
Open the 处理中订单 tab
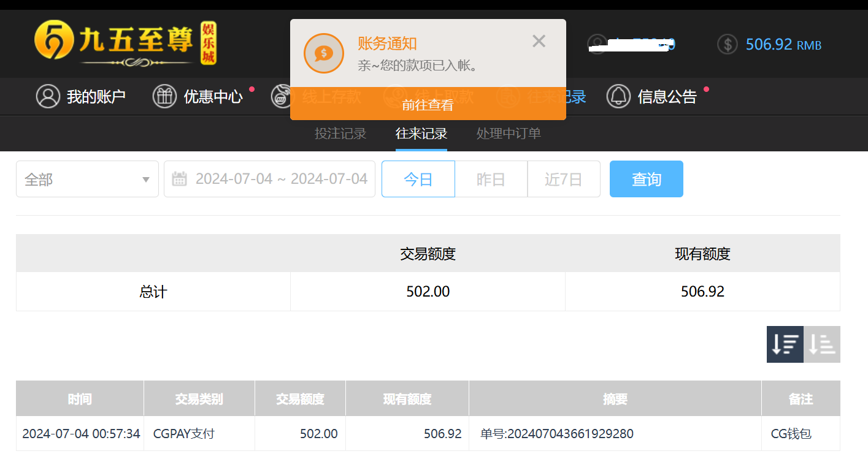pos(508,134)
